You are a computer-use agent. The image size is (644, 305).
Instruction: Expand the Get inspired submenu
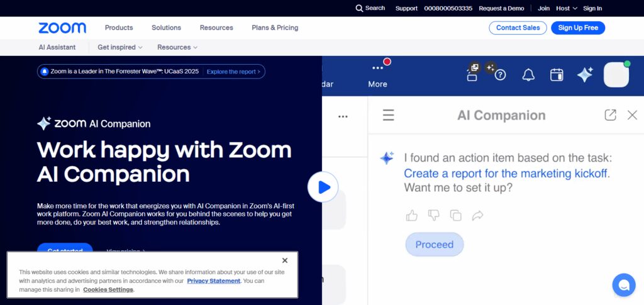[120, 47]
